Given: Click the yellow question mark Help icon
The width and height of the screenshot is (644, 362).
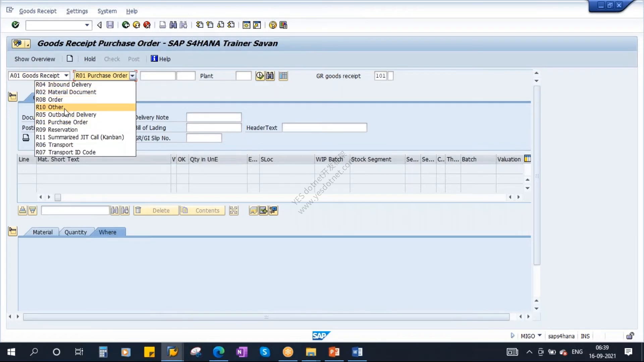Looking at the screenshot, I should tap(273, 25).
